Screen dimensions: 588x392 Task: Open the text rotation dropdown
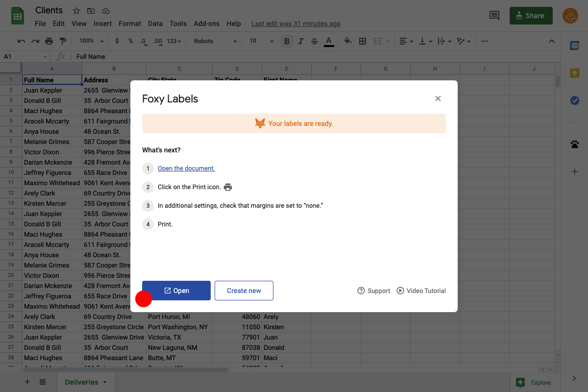pos(463,41)
